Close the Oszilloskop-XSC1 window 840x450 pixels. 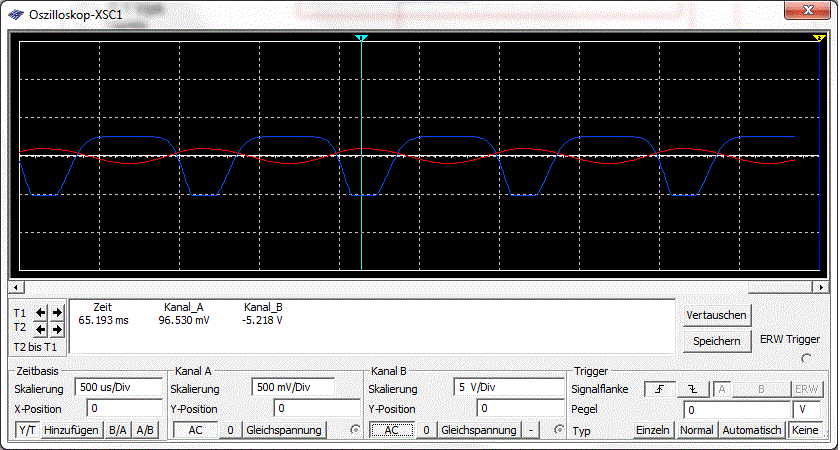coord(808,10)
